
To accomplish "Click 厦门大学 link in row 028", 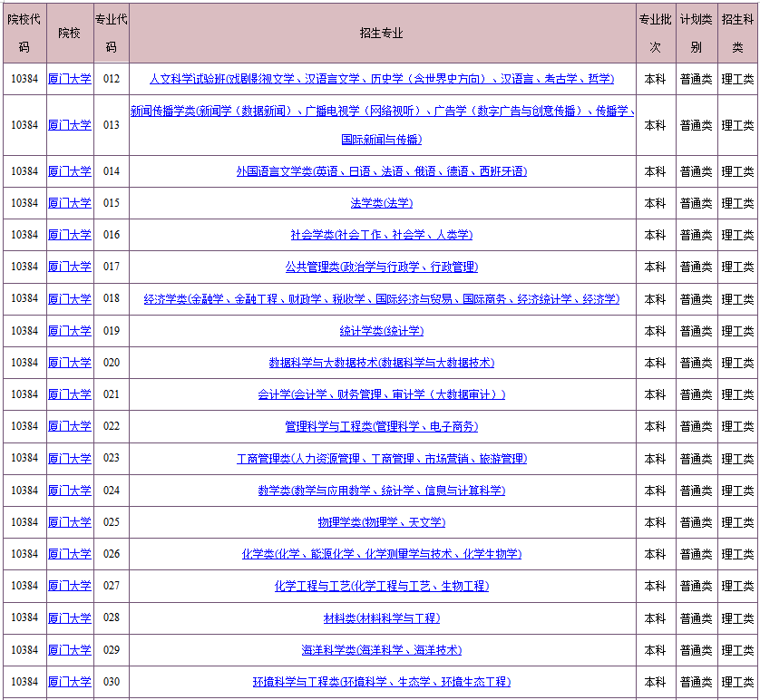I will [70, 618].
